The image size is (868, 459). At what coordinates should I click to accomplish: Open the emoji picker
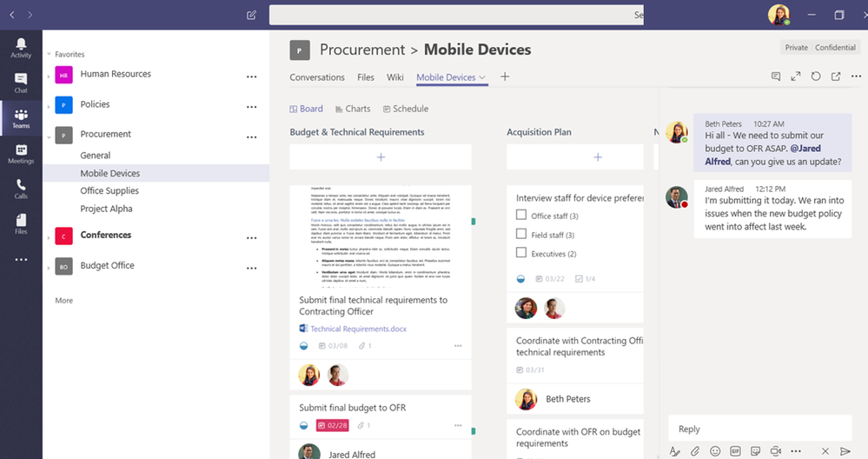click(715, 451)
